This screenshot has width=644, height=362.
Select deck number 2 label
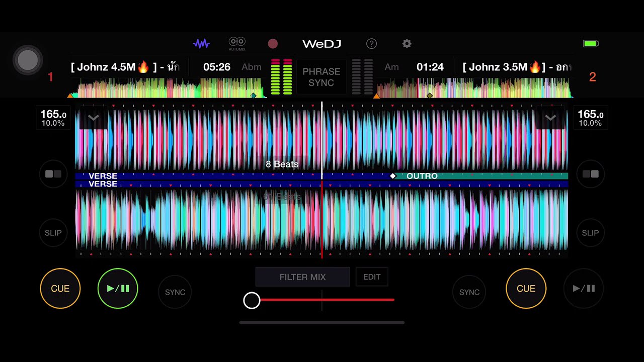[x=592, y=77]
